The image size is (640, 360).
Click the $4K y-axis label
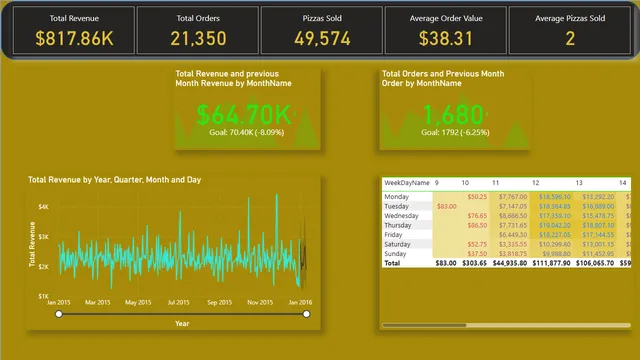point(43,207)
